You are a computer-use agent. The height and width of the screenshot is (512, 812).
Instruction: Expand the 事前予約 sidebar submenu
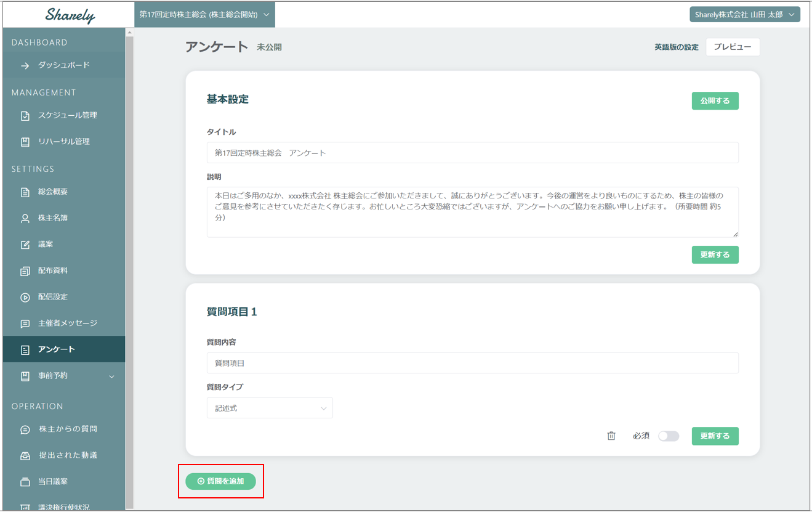(x=111, y=376)
